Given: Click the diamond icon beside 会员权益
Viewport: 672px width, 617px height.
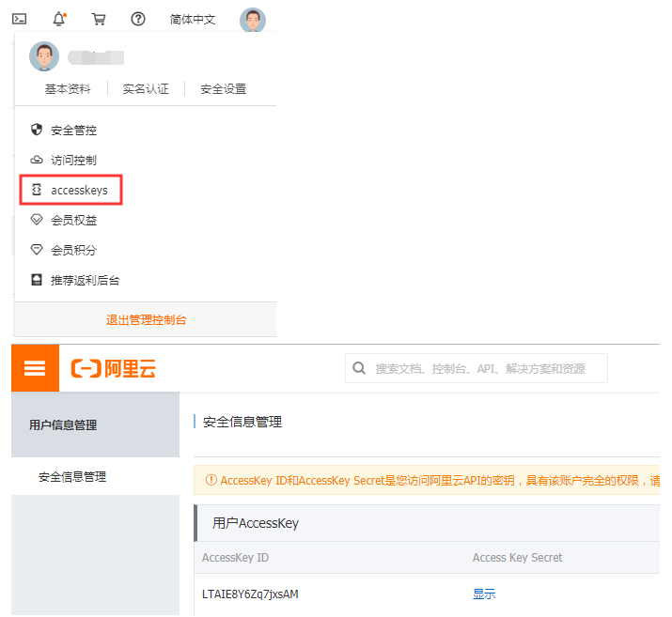Looking at the screenshot, I should [37, 220].
